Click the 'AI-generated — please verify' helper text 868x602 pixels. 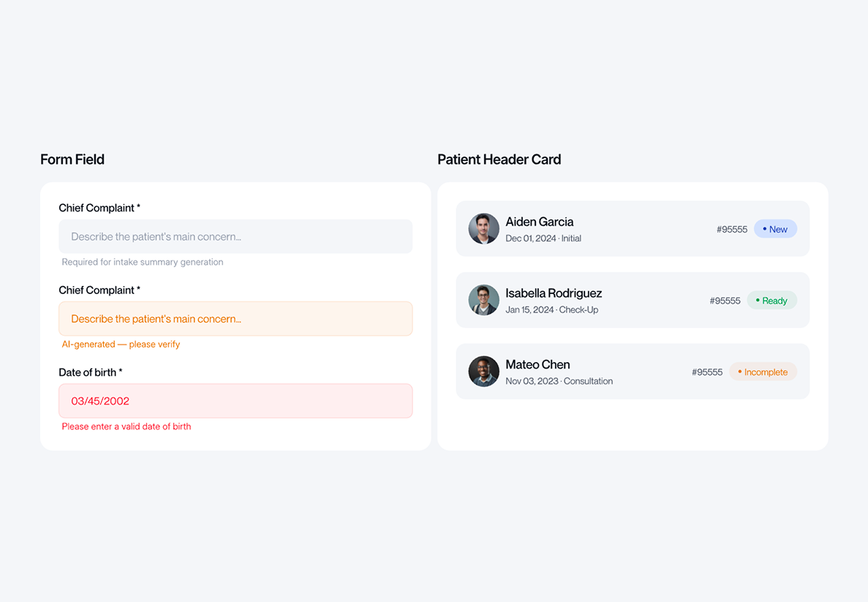(121, 345)
